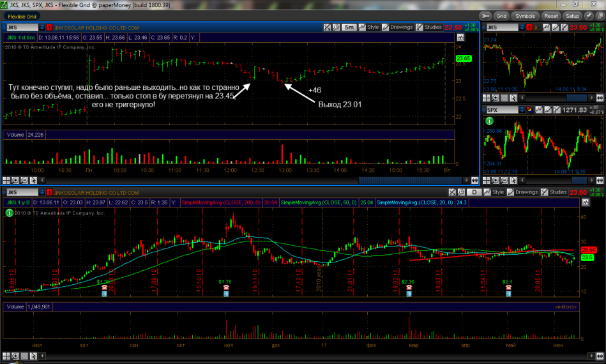
Task: Open the Symbols menu in top bar
Action: (525, 16)
